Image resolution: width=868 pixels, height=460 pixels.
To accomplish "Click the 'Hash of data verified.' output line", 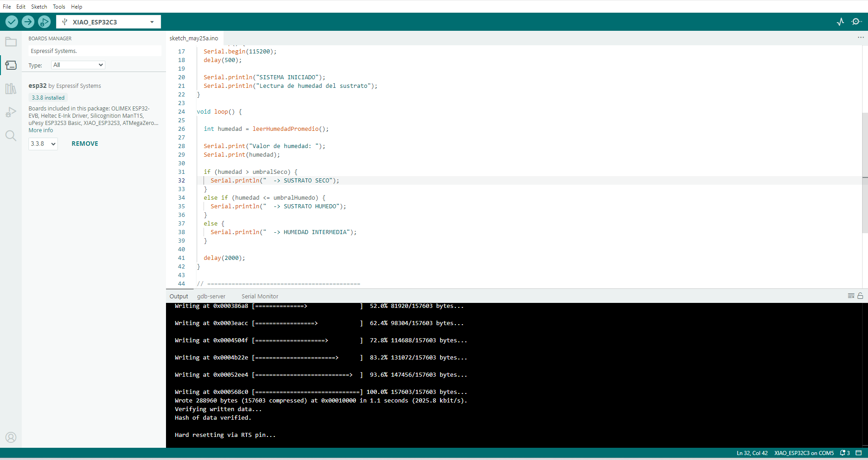I will coord(213,417).
